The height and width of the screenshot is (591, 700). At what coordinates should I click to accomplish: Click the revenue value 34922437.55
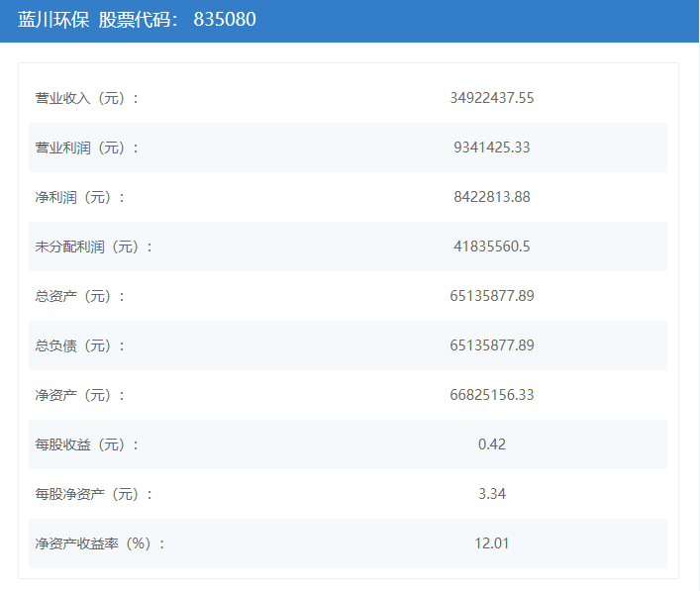point(491,98)
